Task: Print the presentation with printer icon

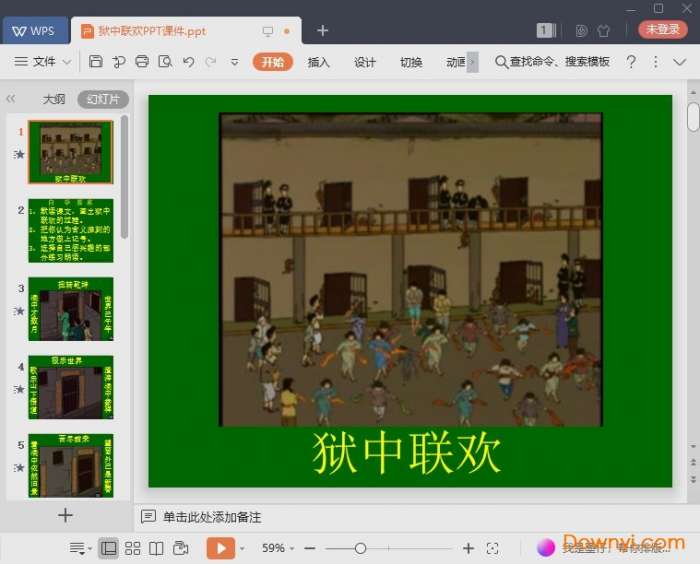Action: tap(142, 62)
